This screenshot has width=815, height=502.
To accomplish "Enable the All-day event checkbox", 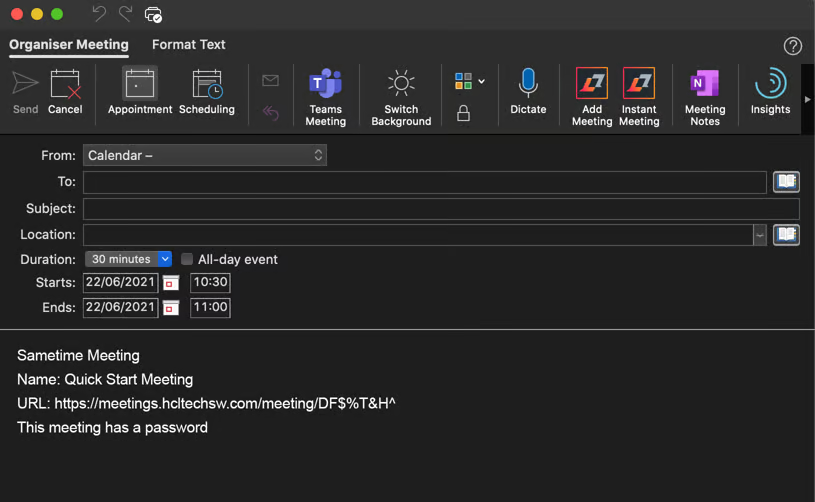I will pos(187,259).
